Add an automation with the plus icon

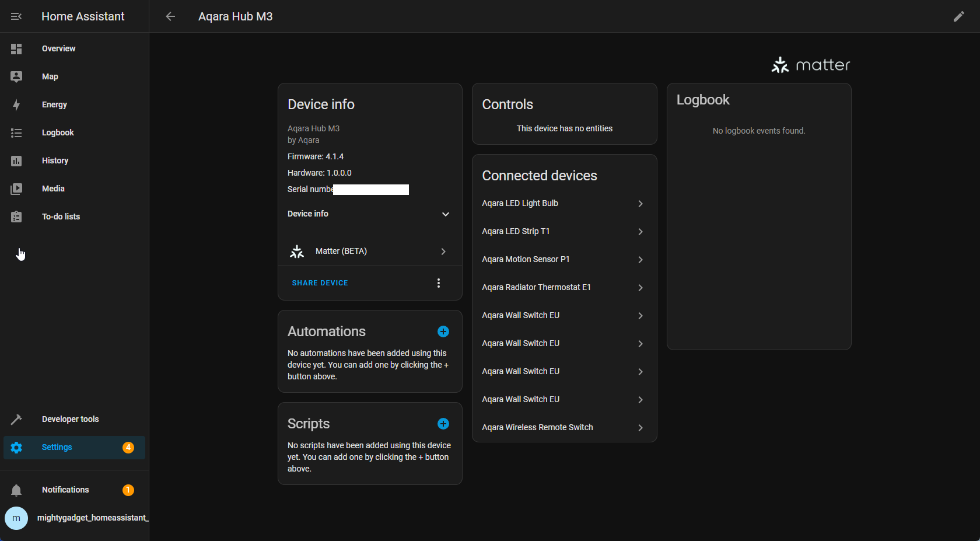click(443, 331)
